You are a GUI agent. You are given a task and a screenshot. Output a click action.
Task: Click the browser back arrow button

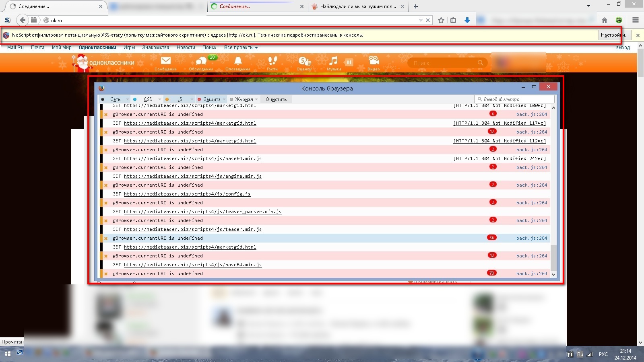(23, 20)
